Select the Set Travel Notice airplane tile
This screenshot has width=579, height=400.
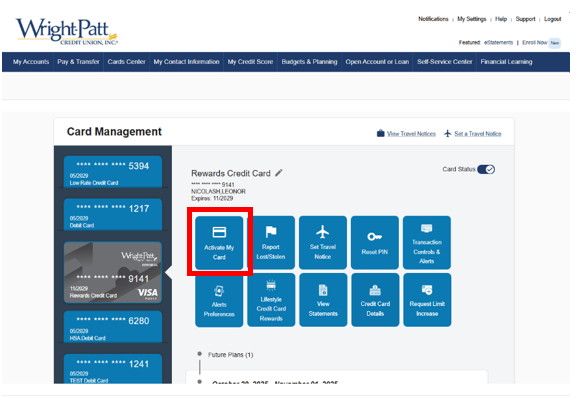tap(323, 243)
